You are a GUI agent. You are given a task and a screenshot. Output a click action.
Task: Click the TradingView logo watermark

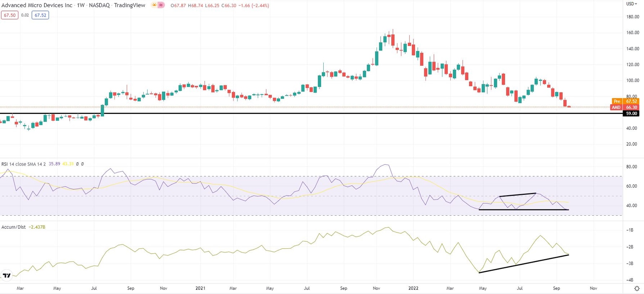(6, 275)
